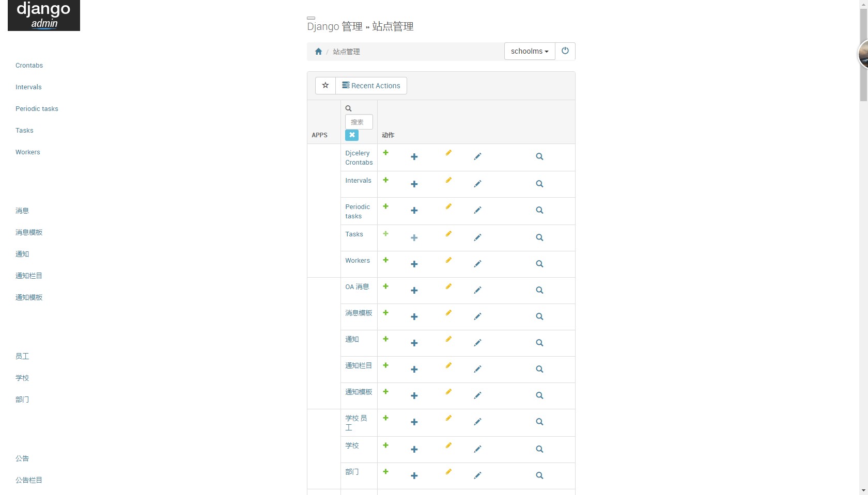Click magnifier icon in 通知模板 row
The width and height of the screenshot is (868, 495).
click(539, 395)
